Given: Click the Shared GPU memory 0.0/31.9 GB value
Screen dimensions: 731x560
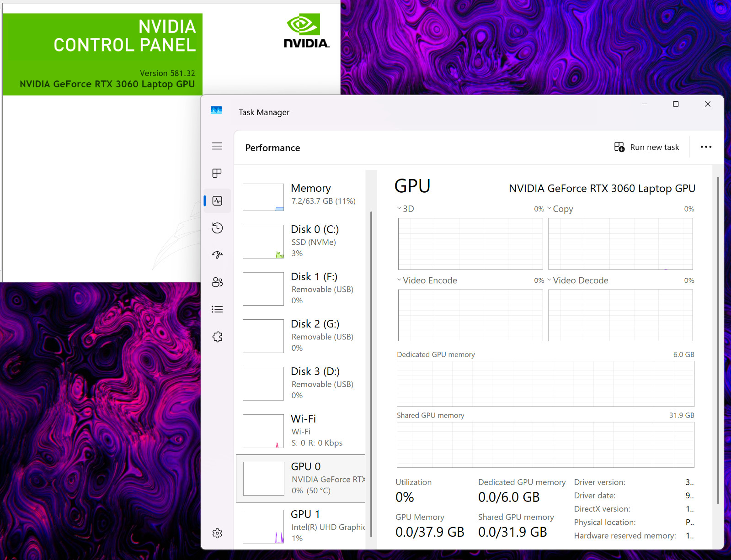Looking at the screenshot, I should pyautogui.click(x=512, y=532).
